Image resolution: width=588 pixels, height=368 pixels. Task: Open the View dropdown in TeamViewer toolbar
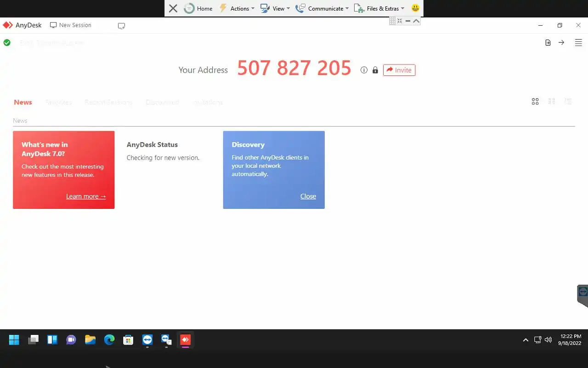click(275, 8)
